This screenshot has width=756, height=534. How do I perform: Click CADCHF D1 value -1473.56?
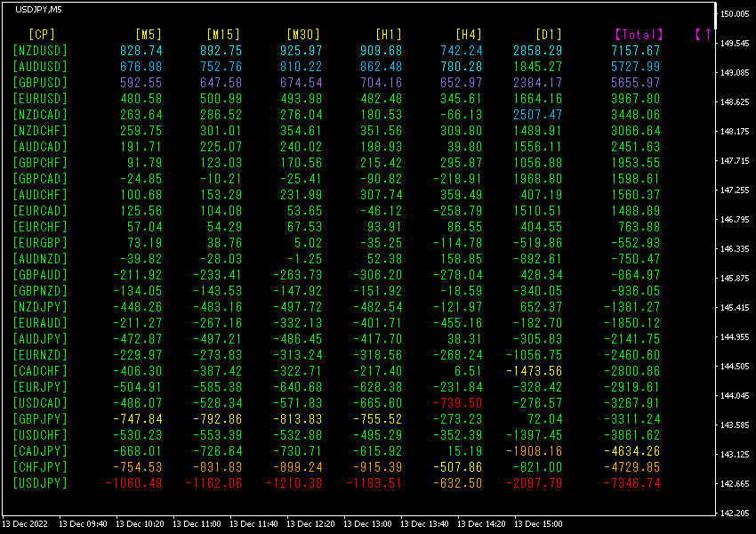[x=535, y=371]
